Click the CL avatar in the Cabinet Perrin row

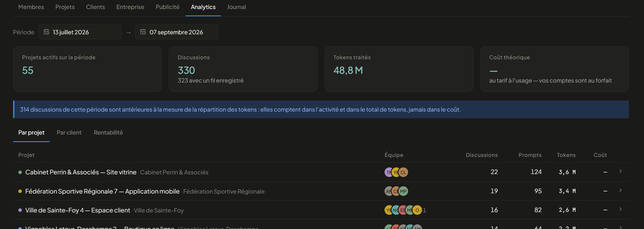(x=403, y=172)
